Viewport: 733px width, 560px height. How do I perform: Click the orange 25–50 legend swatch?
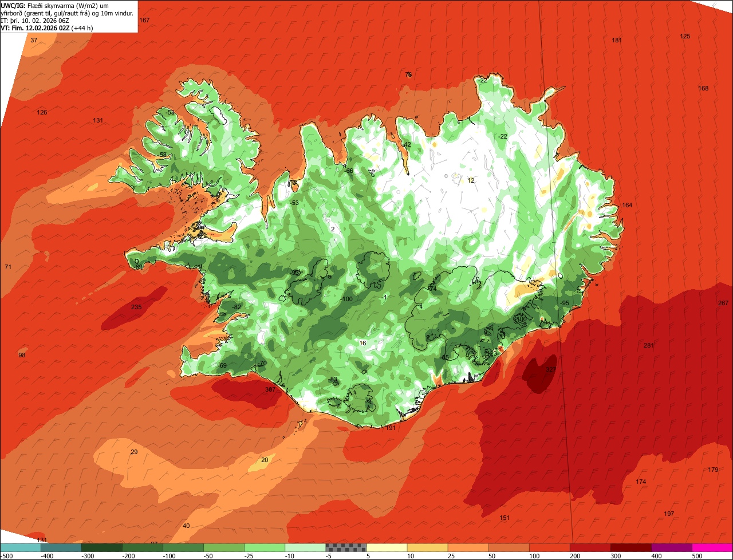tap(468, 547)
